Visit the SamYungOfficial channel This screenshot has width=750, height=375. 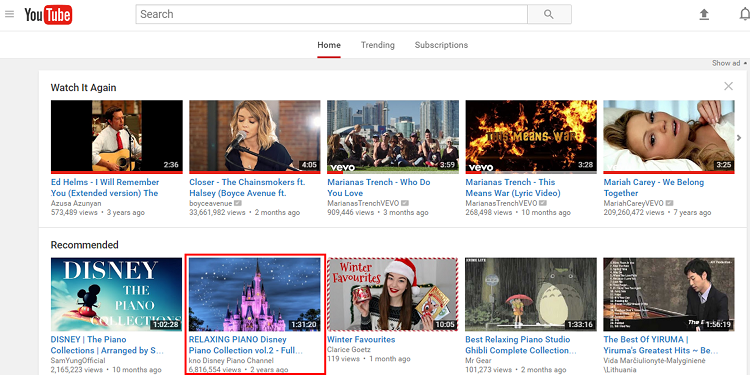tap(78, 361)
